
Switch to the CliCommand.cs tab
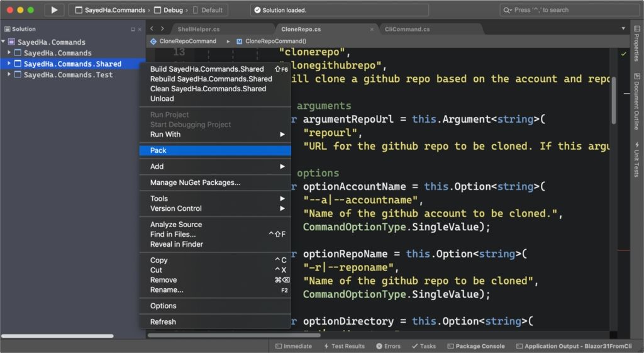(408, 29)
